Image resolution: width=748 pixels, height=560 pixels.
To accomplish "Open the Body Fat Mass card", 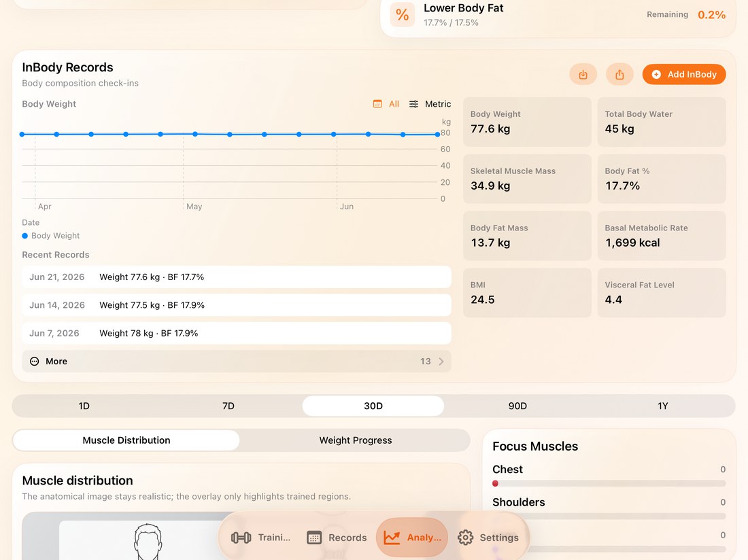I will pyautogui.click(x=527, y=236).
